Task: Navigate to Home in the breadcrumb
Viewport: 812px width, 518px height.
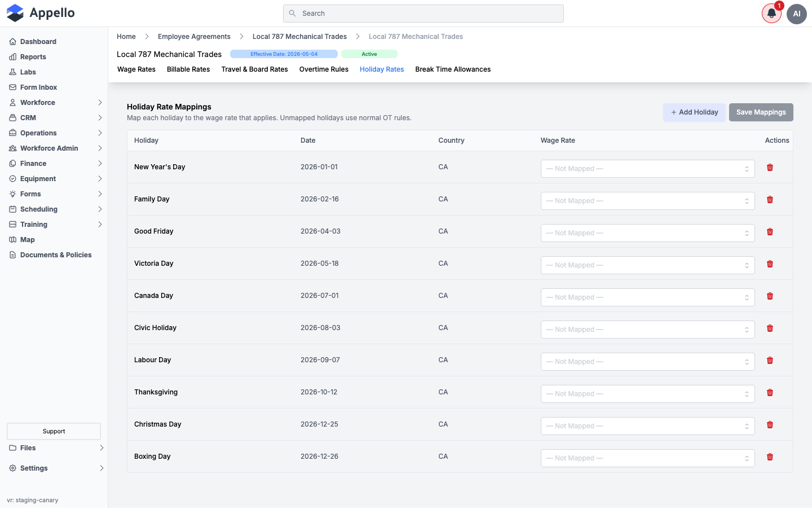Action: pos(126,37)
